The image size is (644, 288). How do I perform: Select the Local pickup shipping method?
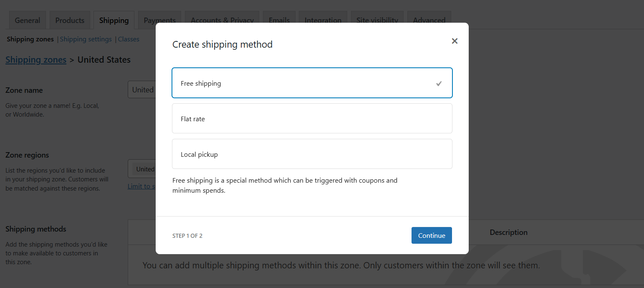click(312, 154)
